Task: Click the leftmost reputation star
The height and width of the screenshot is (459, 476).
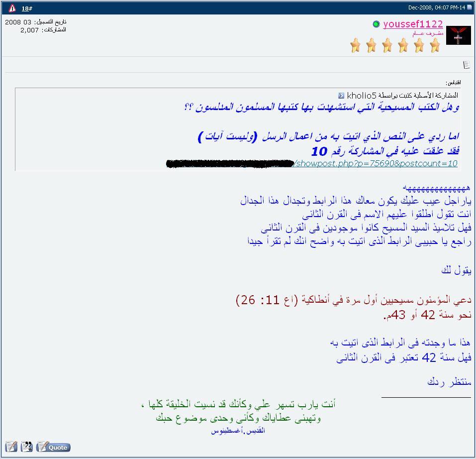Action: coord(355,46)
